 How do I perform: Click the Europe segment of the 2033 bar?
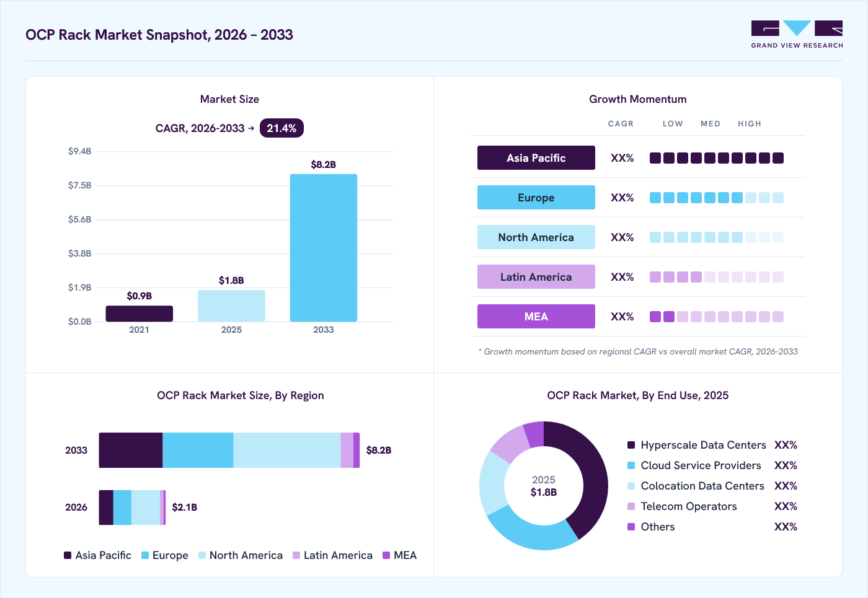point(198,451)
